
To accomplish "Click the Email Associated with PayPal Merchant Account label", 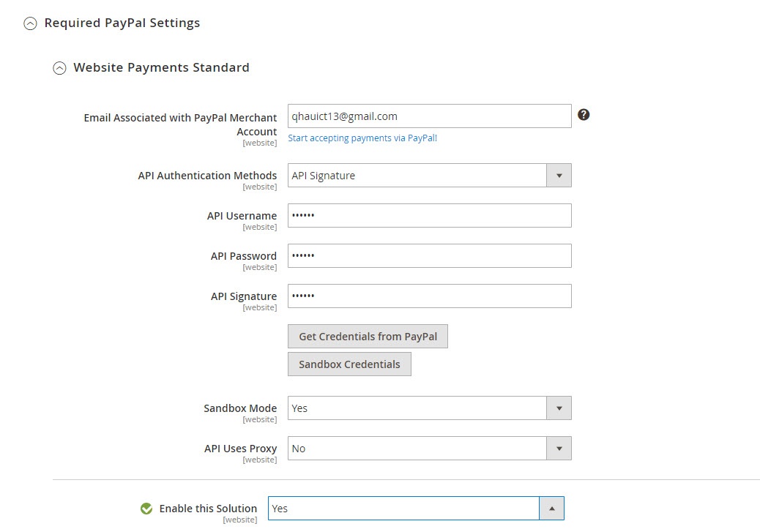I will (x=180, y=124).
